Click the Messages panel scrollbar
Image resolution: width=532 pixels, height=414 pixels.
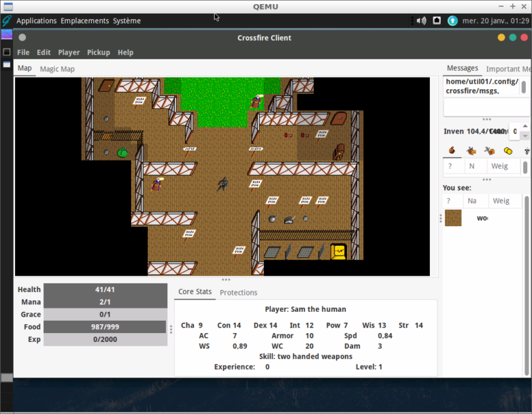pos(524,87)
